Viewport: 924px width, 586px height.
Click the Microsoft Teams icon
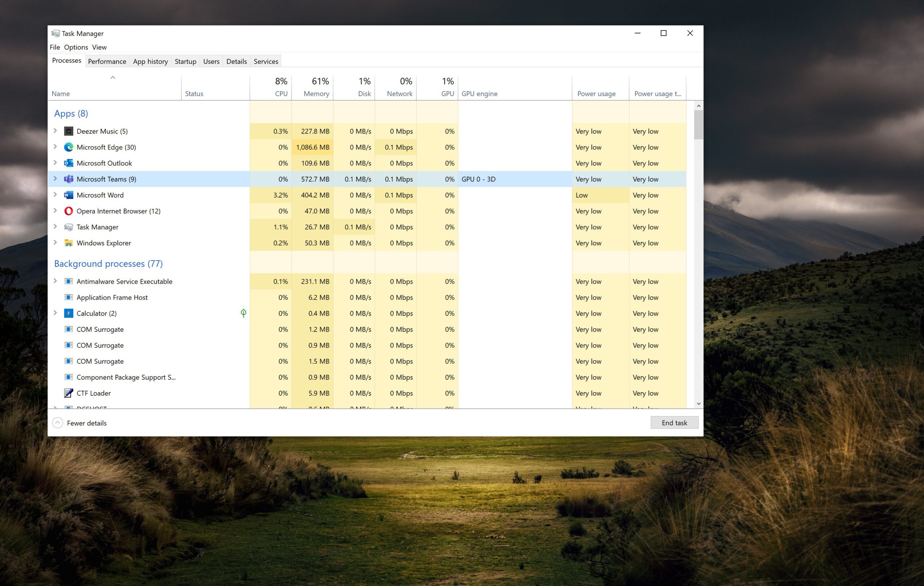69,179
